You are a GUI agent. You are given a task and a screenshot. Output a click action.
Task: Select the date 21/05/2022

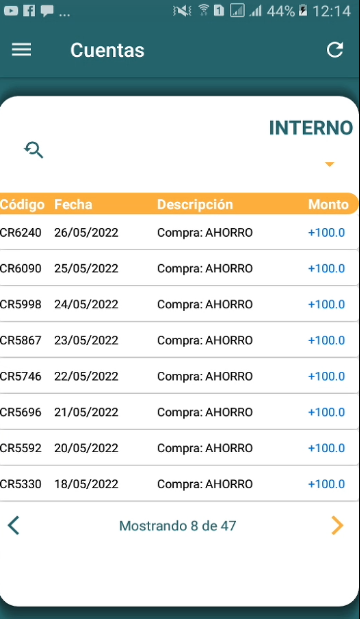(86, 413)
